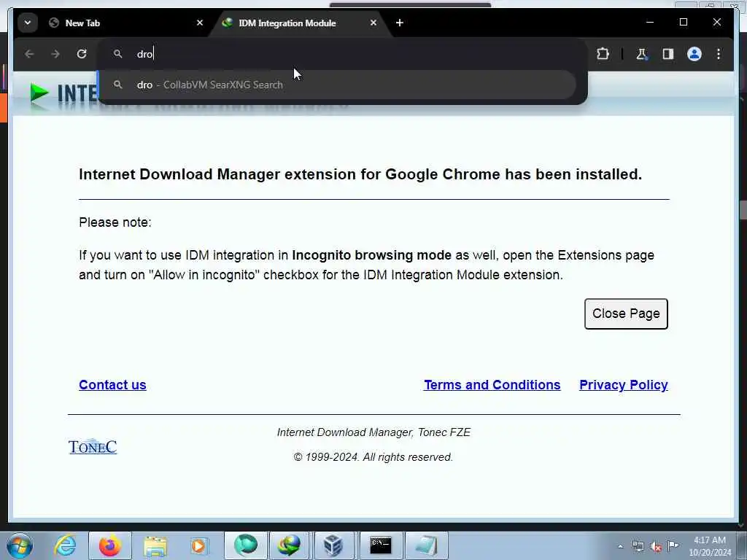This screenshot has height=560, width=747.
Task: Close the New Tab tab
Action: click(200, 23)
